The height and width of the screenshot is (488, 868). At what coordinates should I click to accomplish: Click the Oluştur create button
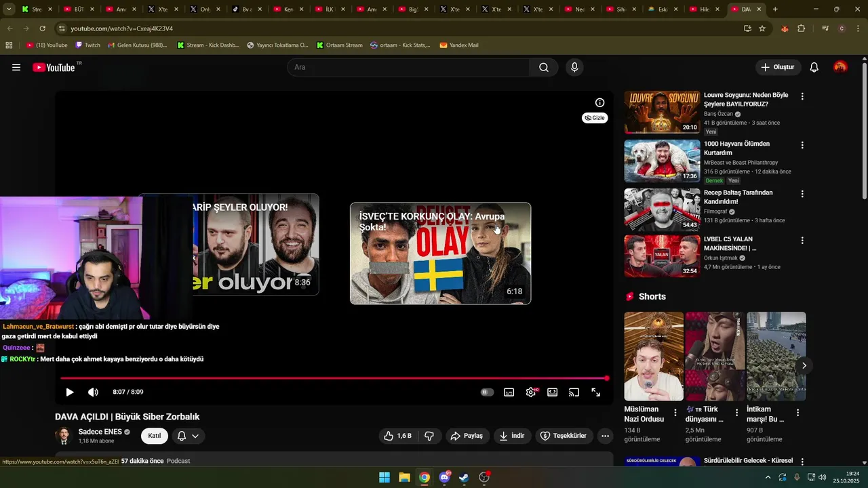778,67
